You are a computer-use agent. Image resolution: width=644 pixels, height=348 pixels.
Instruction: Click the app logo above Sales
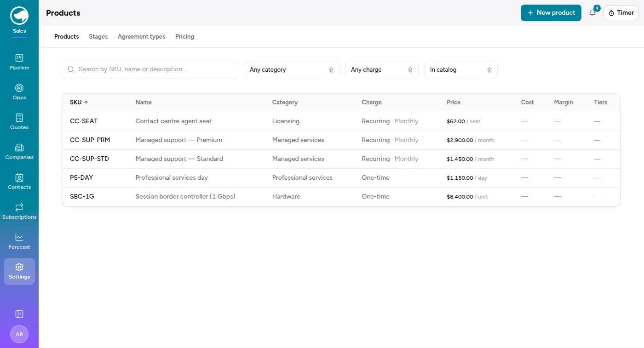pyautogui.click(x=19, y=16)
